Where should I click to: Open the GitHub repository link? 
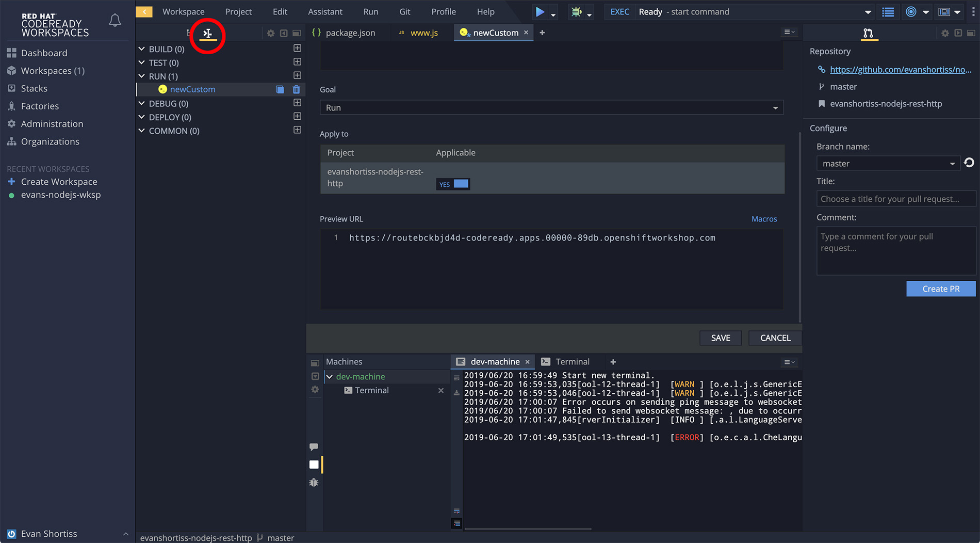[x=901, y=70]
